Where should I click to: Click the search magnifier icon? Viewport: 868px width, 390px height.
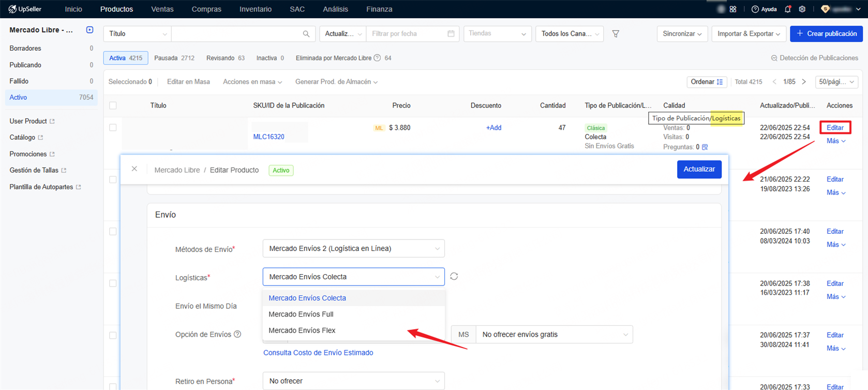coord(306,34)
